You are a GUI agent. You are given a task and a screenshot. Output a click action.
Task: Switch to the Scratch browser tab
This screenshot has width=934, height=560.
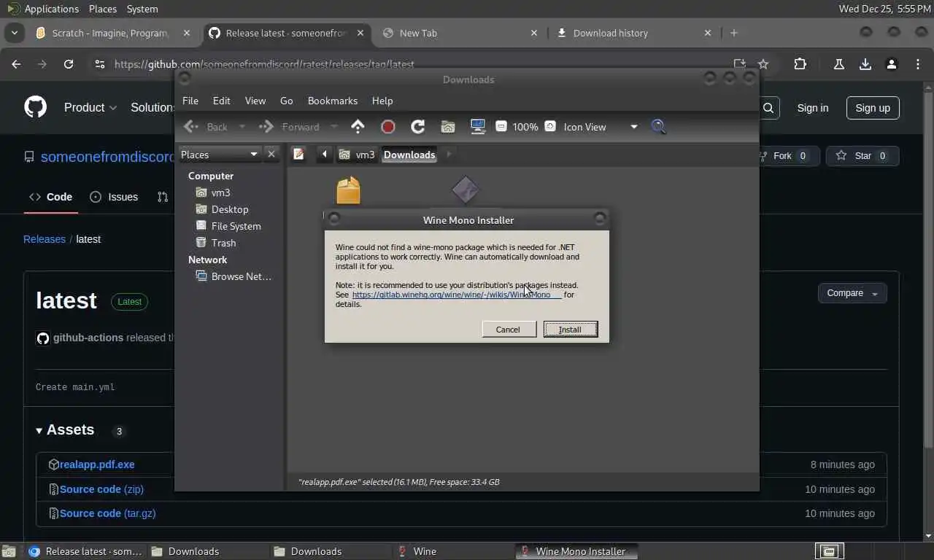coord(112,33)
